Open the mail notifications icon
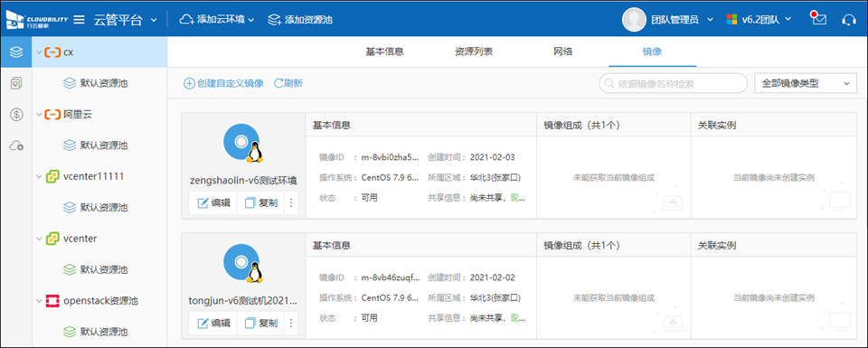Image resolution: width=868 pixels, height=348 pixels. pyautogui.click(x=819, y=19)
